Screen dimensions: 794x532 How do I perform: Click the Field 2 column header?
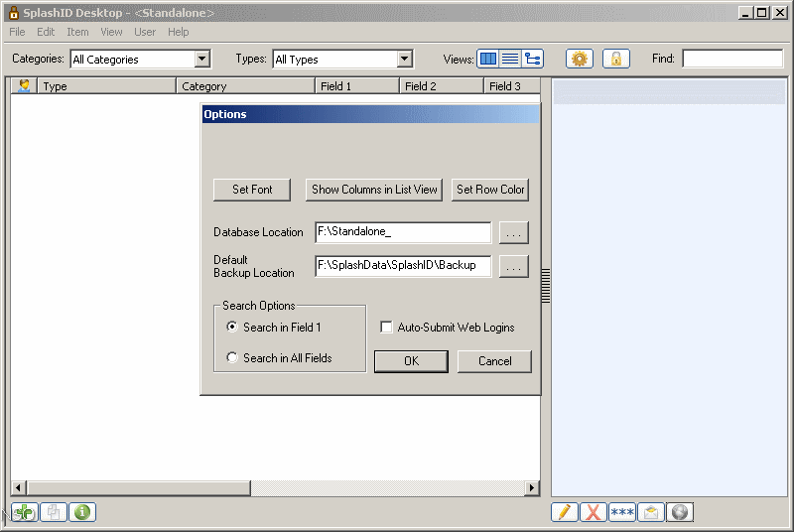click(442, 86)
